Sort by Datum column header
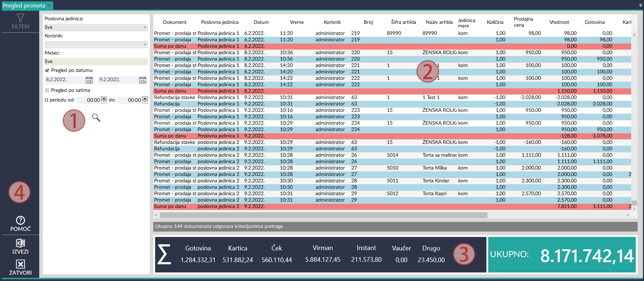 [x=261, y=22]
